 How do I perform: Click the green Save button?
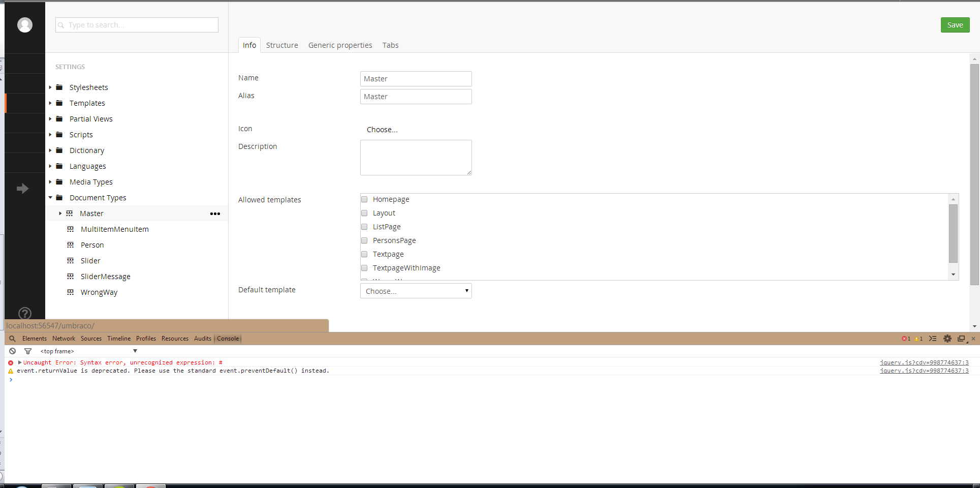point(955,25)
